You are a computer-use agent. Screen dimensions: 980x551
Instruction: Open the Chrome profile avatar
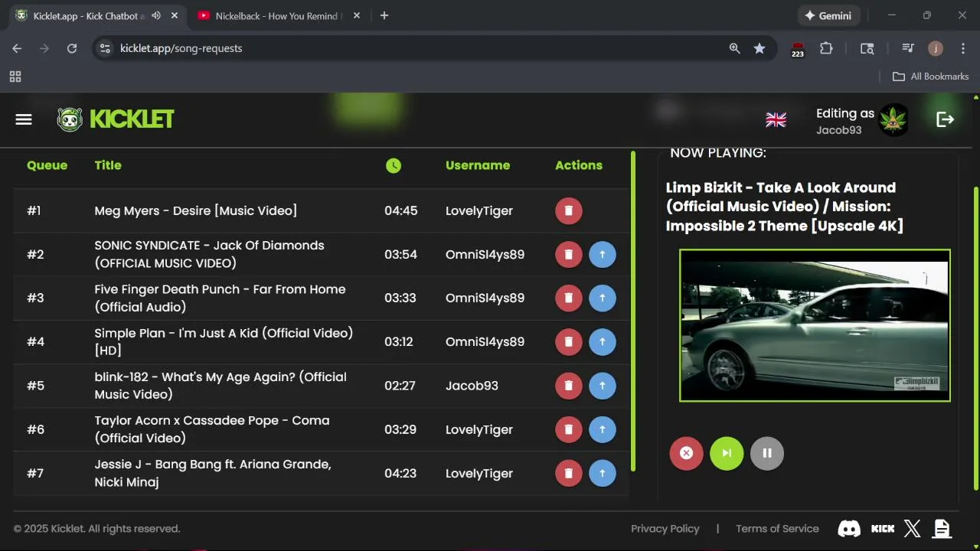coord(936,48)
